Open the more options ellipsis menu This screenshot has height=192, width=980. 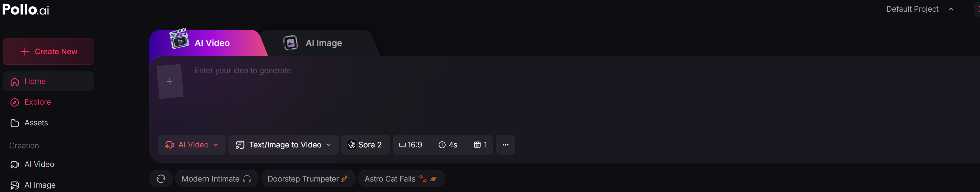[x=505, y=145]
